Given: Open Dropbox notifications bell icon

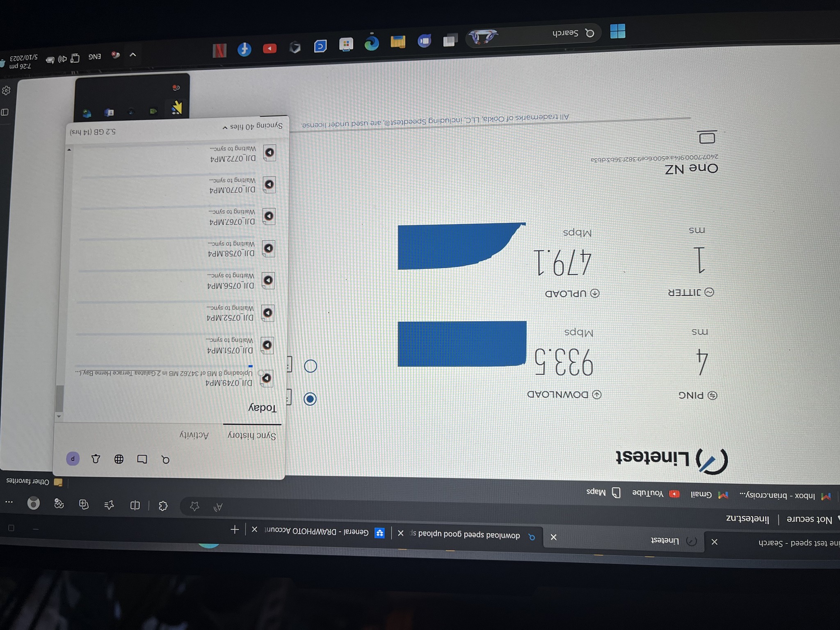Looking at the screenshot, I should [96, 459].
